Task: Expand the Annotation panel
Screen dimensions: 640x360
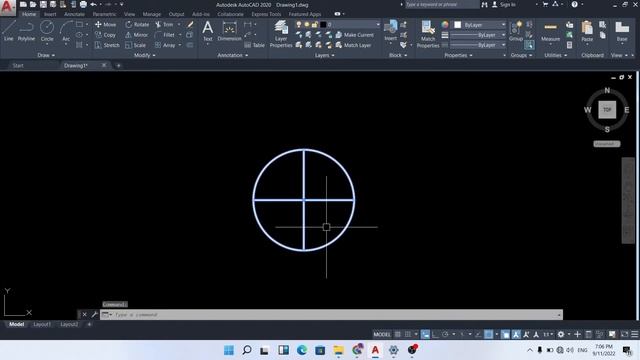Action: (233, 55)
